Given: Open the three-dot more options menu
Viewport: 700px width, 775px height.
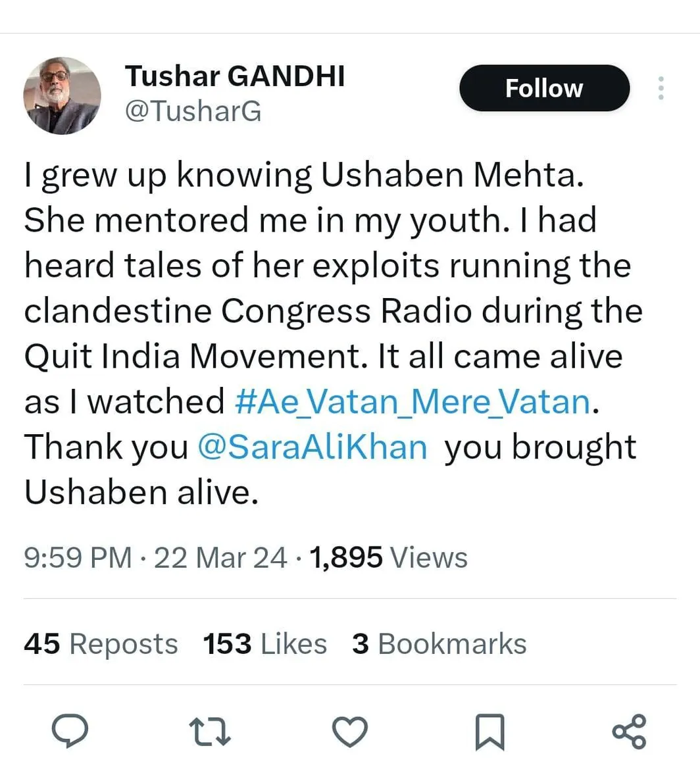Looking at the screenshot, I should click(x=661, y=88).
